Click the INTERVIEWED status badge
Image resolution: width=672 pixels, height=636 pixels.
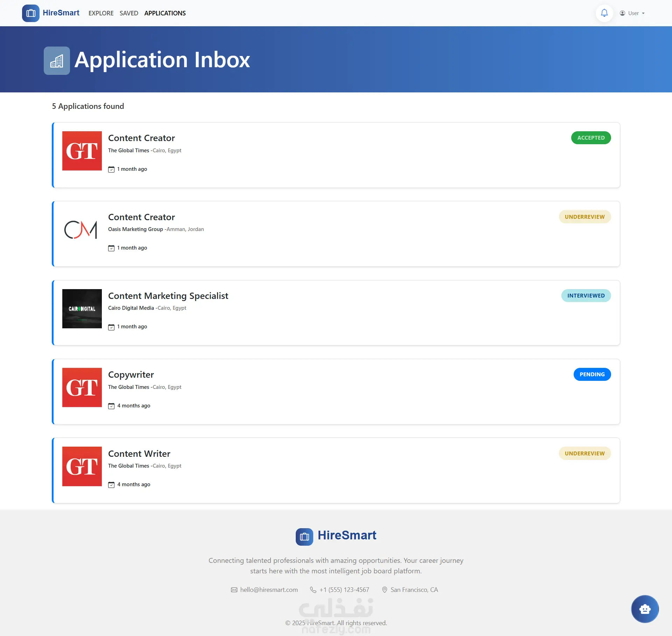tap(586, 295)
